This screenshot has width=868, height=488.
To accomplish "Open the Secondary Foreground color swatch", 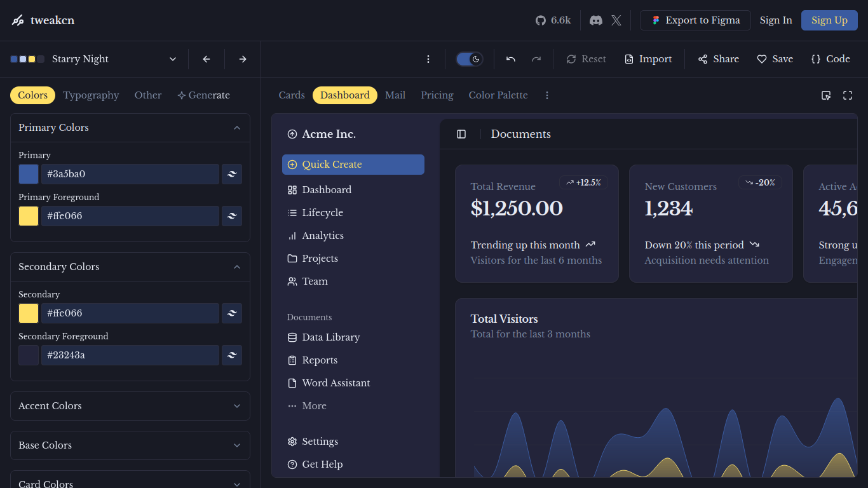I will coord(29,355).
